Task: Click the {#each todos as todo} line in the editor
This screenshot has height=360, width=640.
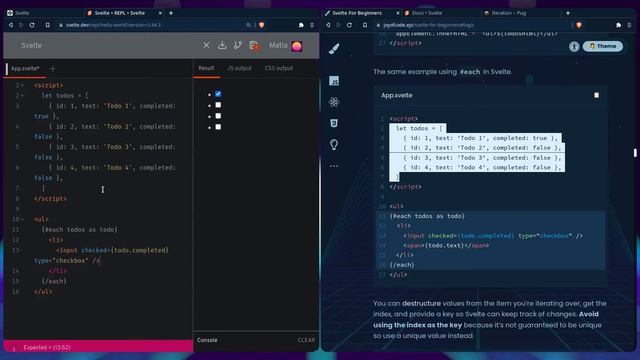Action: [x=80, y=230]
